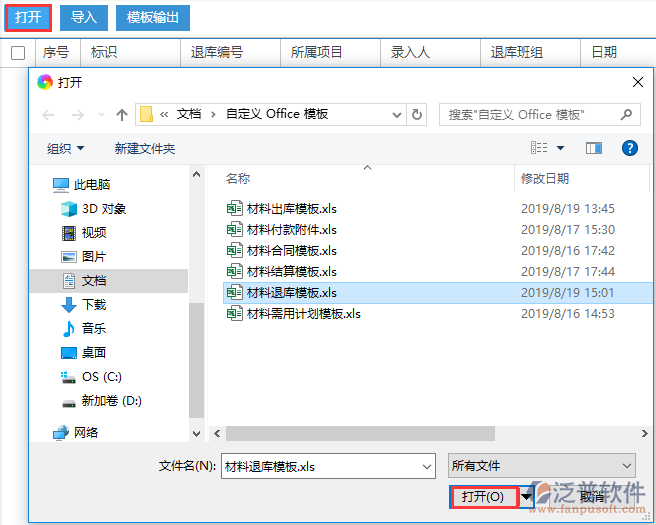
Task: Click 自定义 Office 模板 breadcrumb segment
Action: coord(277,114)
